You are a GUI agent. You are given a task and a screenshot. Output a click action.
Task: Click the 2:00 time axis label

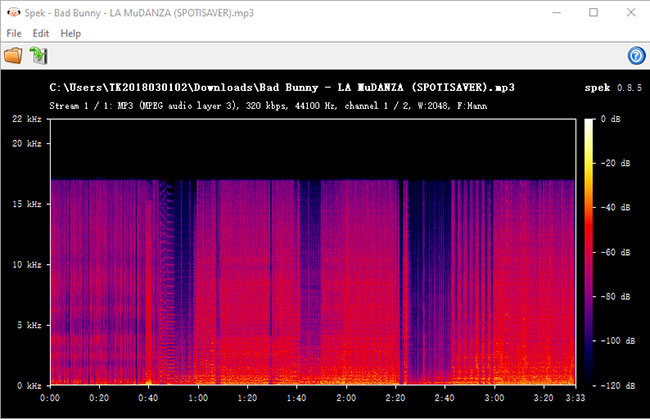pyautogui.click(x=346, y=398)
